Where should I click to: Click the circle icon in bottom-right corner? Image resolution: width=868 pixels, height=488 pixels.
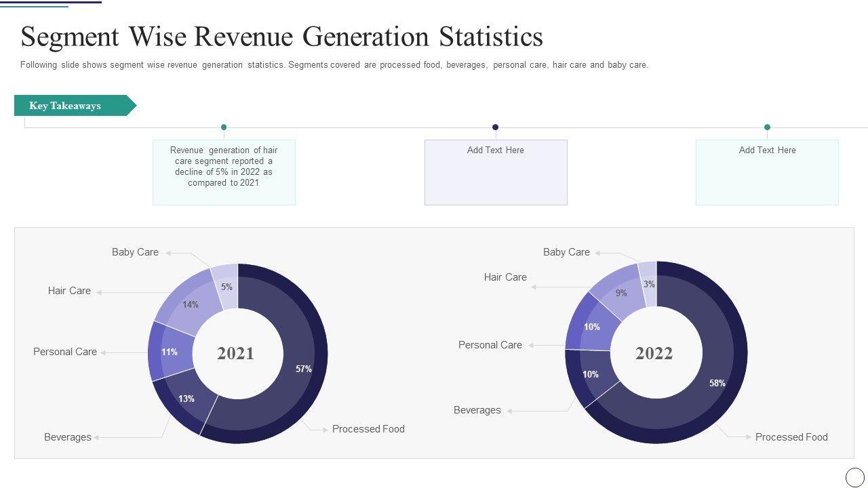coord(855,476)
